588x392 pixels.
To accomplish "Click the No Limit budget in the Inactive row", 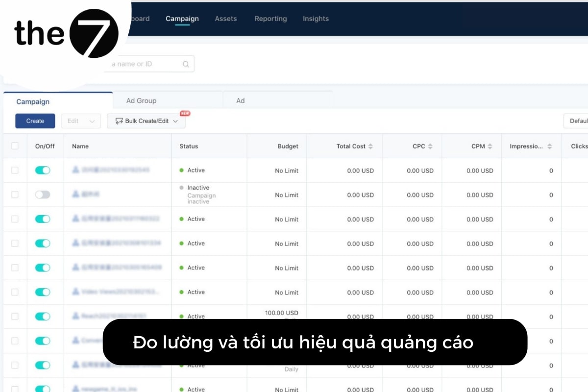I will [287, 195].
